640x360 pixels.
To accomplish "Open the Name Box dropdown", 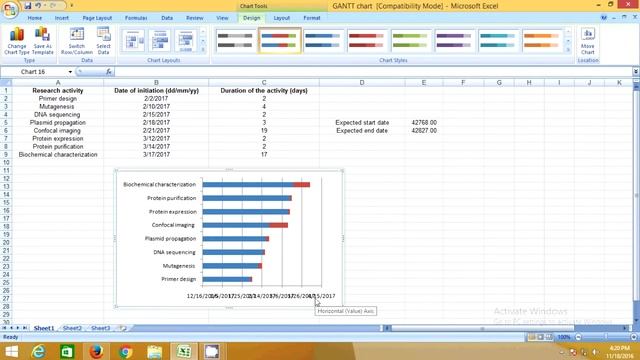I will pos(70,72).
